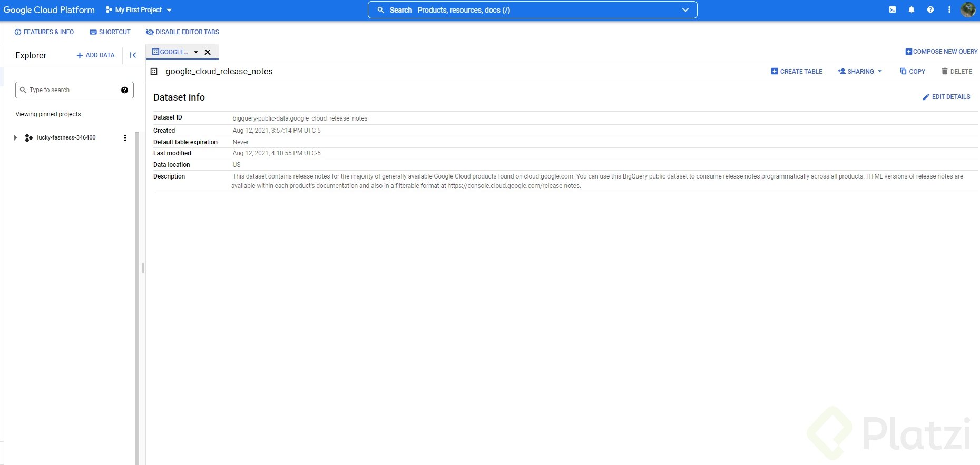
Task: Click the google_cloud_release_notes title
Action: 219,72
